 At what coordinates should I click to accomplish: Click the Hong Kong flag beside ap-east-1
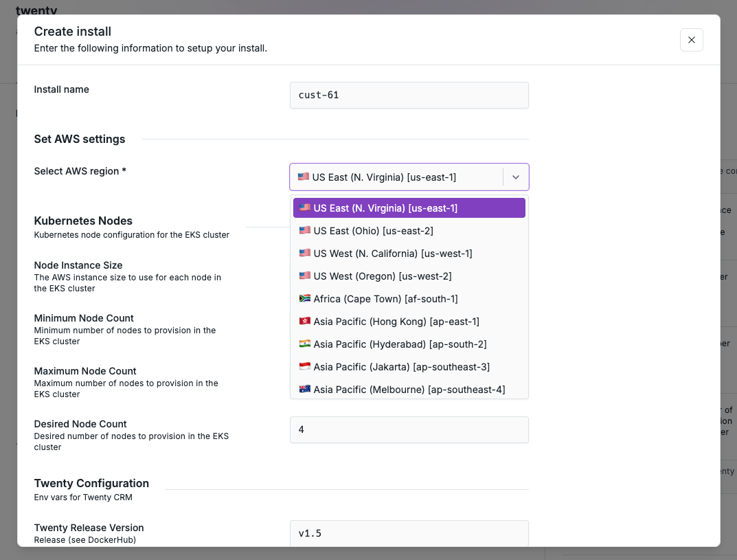pyautogui.click(x=304, y=321)
